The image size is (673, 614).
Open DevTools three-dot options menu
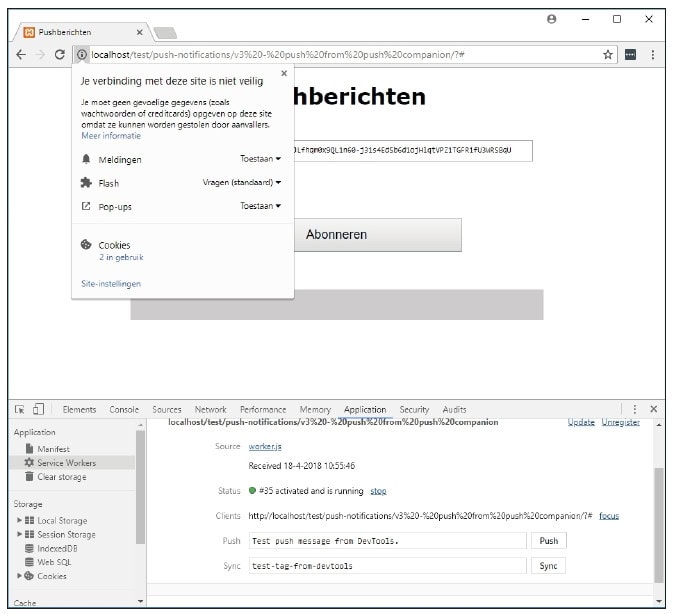point(635,409)
